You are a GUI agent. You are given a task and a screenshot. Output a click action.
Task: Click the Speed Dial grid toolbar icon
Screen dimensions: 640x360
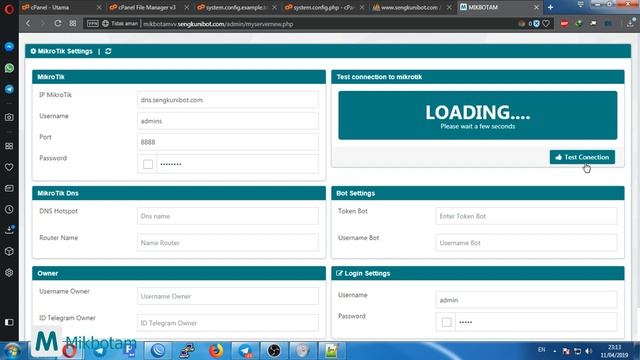[x=73, y=24]
